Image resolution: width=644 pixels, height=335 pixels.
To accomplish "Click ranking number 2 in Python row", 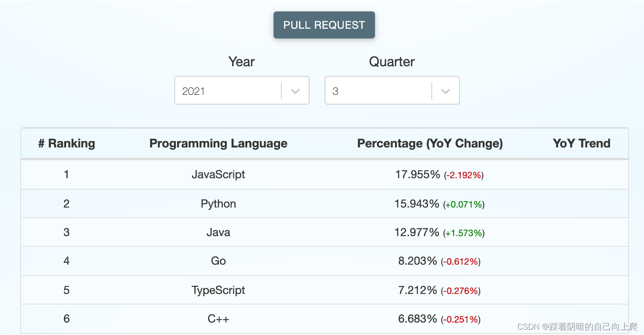I will [x=66, y=204].
